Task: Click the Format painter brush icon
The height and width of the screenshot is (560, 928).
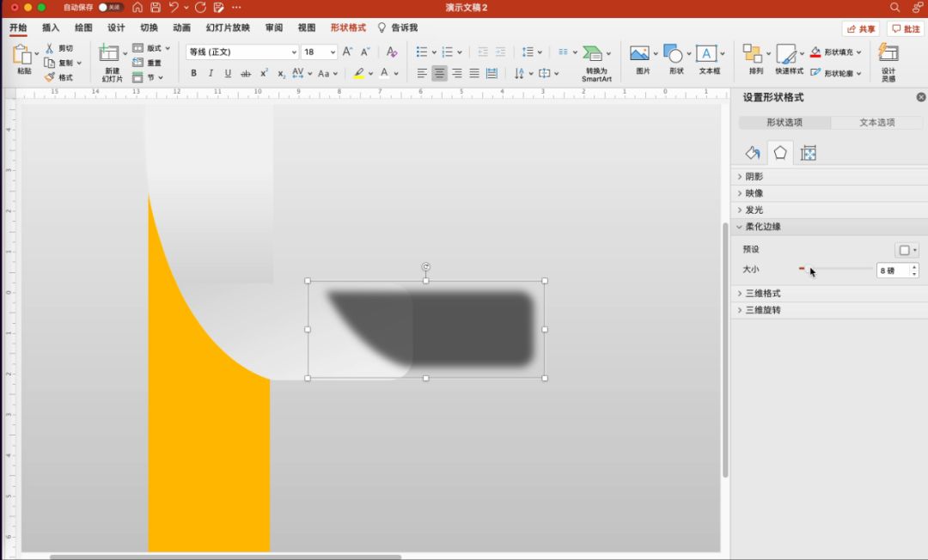Action: point(50,77)
